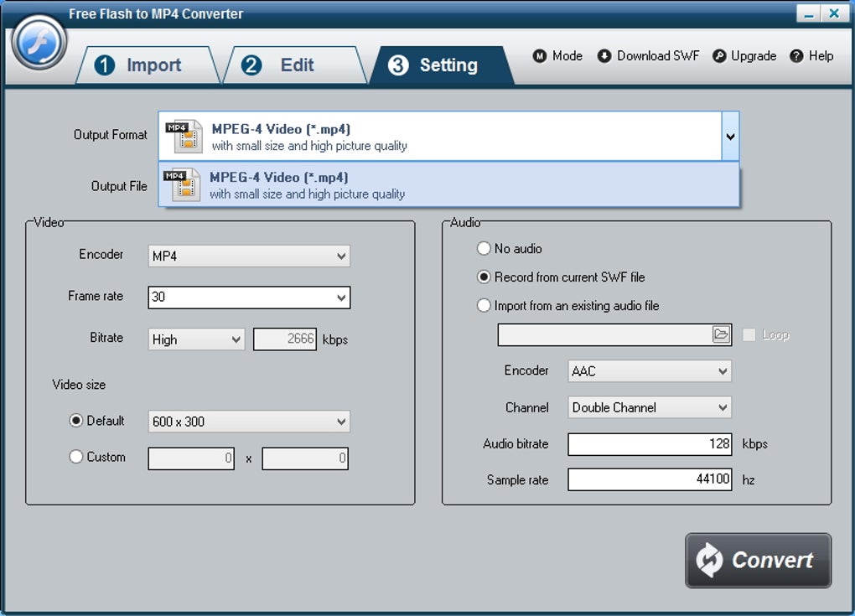Open Help label text
The width and height of the screenshot is (855, 616).
(x=821, y=56)
